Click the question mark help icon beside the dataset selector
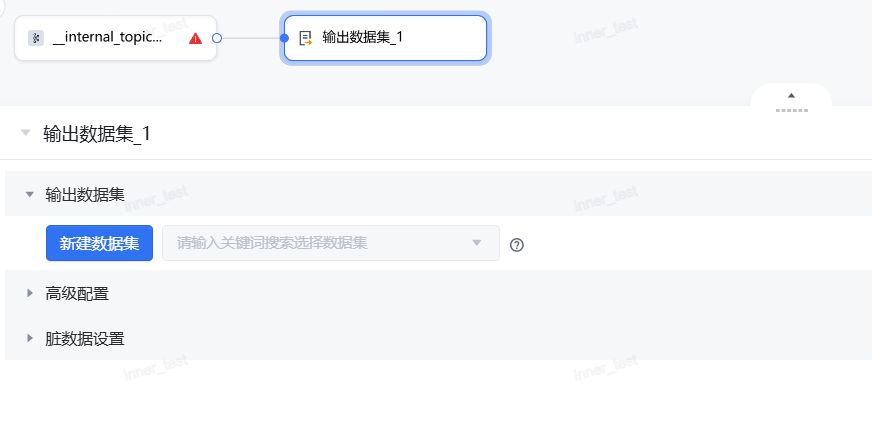Screen dimensions: 872x423 click(517, 244)
